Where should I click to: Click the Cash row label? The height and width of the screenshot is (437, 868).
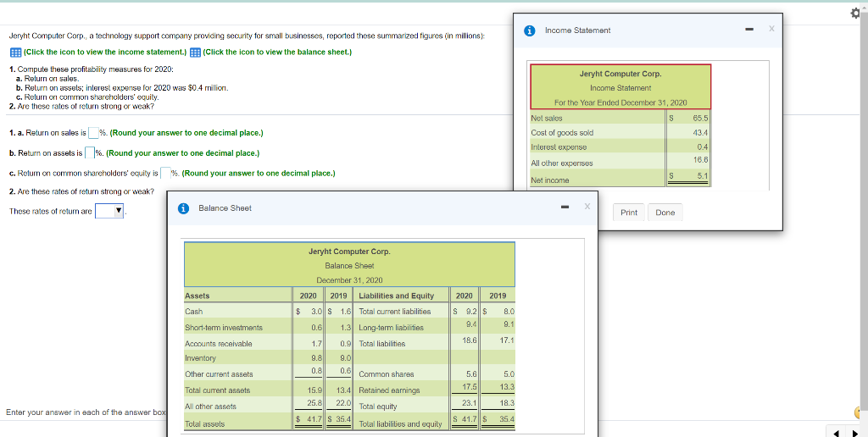[x=194, y=312]
